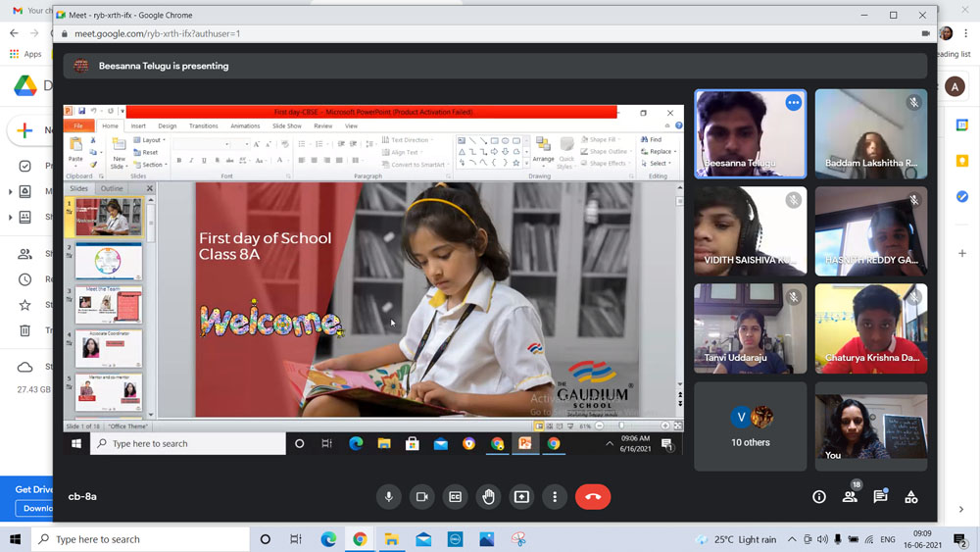Click Find in Editing group
The height and width of the screenshot is (552, 980).
point(652,139)
